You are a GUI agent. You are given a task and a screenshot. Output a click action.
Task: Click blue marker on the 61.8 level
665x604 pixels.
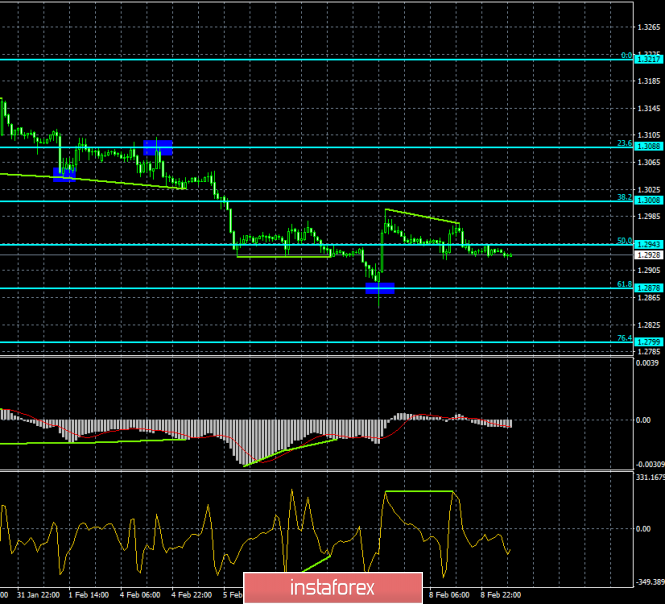[380, 287]
